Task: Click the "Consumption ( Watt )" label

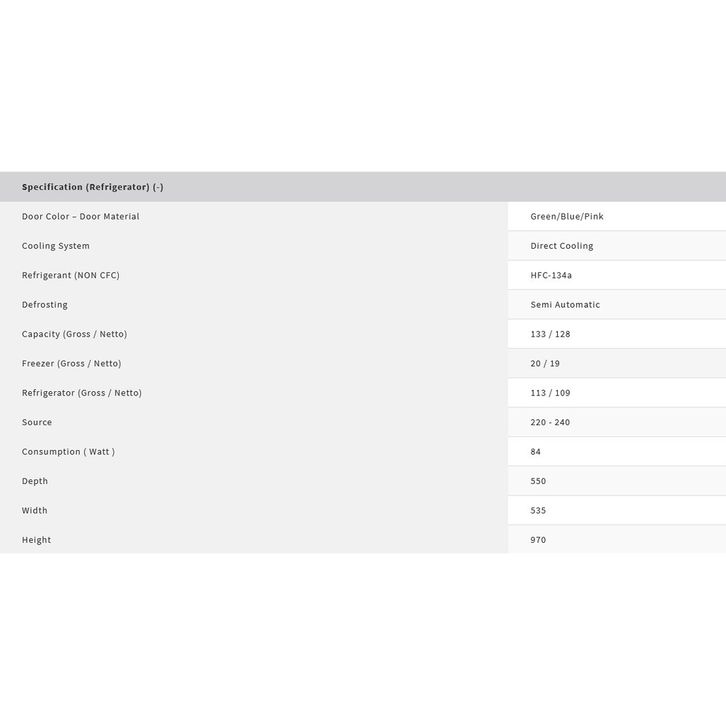Action: [x=68, y=452]
